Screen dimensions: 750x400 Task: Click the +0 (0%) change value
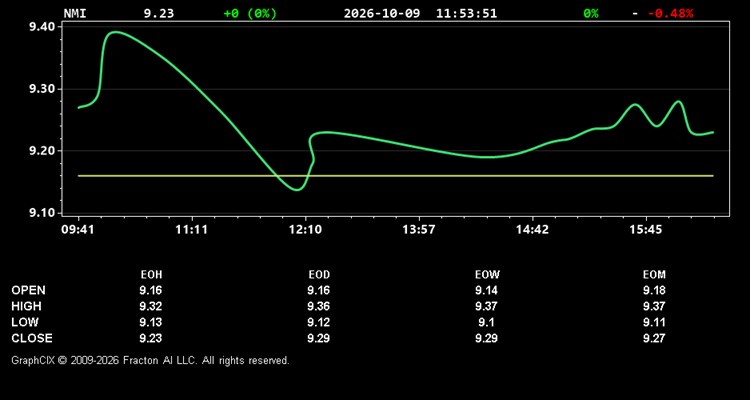(x=250, y=13)
